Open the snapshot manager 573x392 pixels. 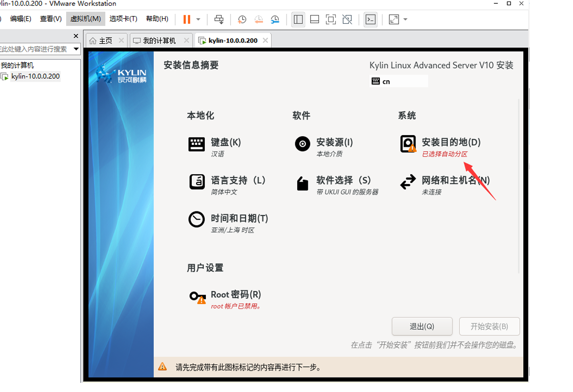pos(275,19)
